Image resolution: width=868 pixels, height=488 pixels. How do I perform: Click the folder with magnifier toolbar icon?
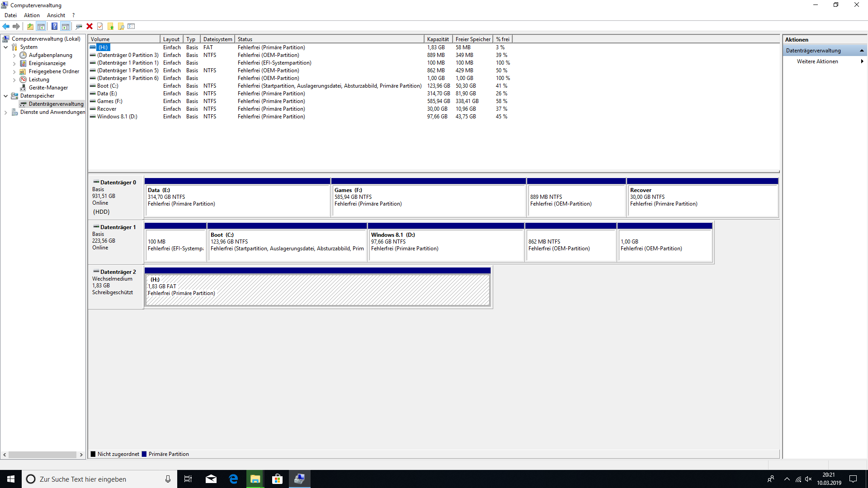pos(121,26)
